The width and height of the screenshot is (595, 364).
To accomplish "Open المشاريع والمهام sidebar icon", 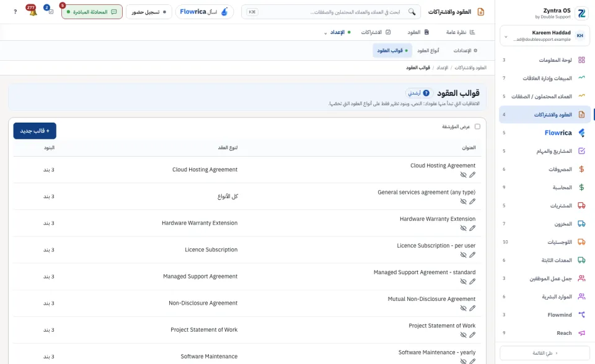I will tap(581, 151).
